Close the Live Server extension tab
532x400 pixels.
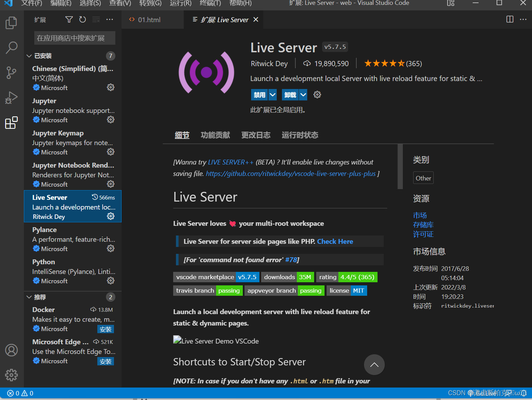pyautogui.click(x=256, y=19)
